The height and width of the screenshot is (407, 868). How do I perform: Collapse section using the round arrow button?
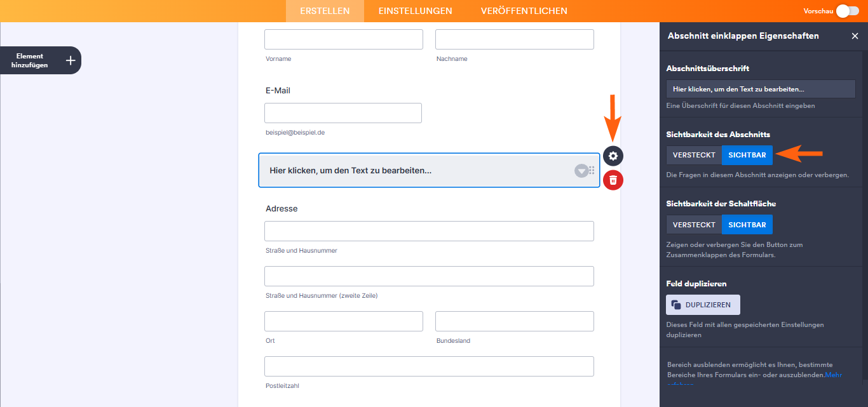(x=581, y=170)
